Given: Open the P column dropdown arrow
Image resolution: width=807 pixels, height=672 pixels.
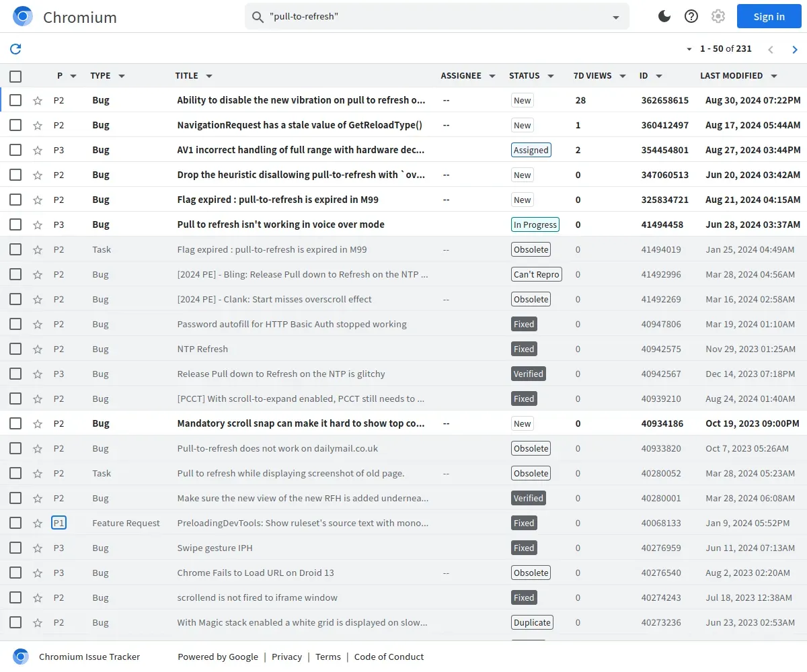Looking at the screenshot, I should [x=73, y=76].
